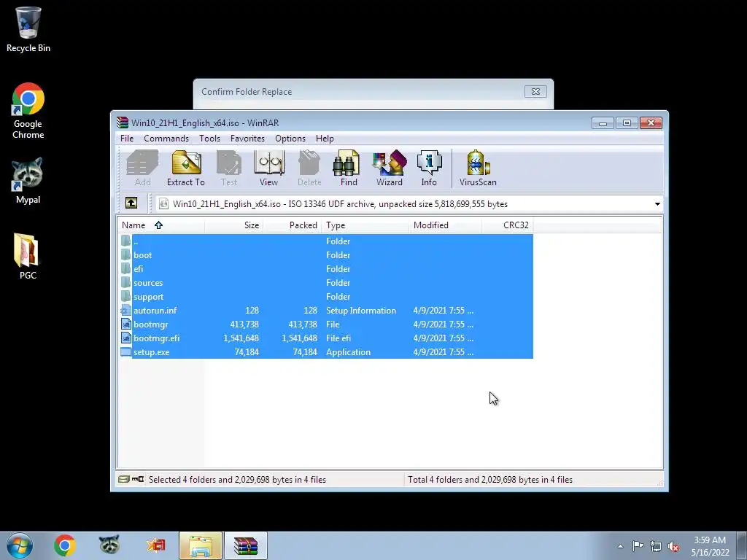Select the bootmgr file row
The image size is (747, 560).
[x=326, y=324]
